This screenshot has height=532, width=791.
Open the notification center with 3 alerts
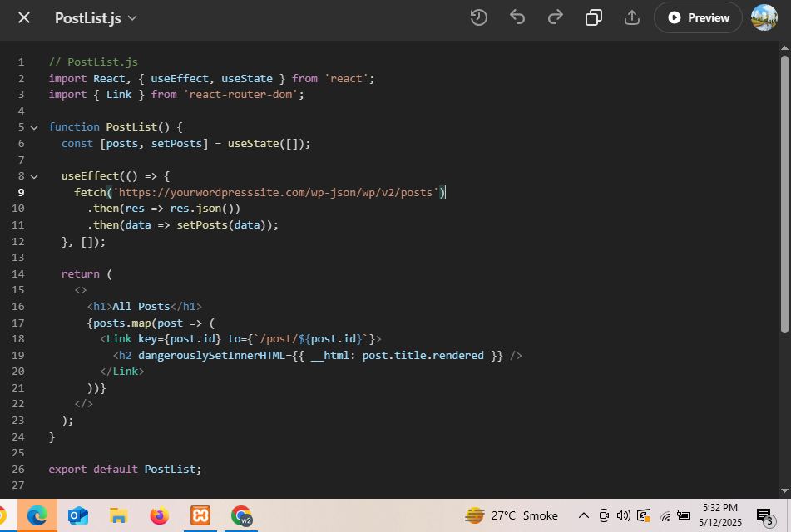click(x=764, y=516)
